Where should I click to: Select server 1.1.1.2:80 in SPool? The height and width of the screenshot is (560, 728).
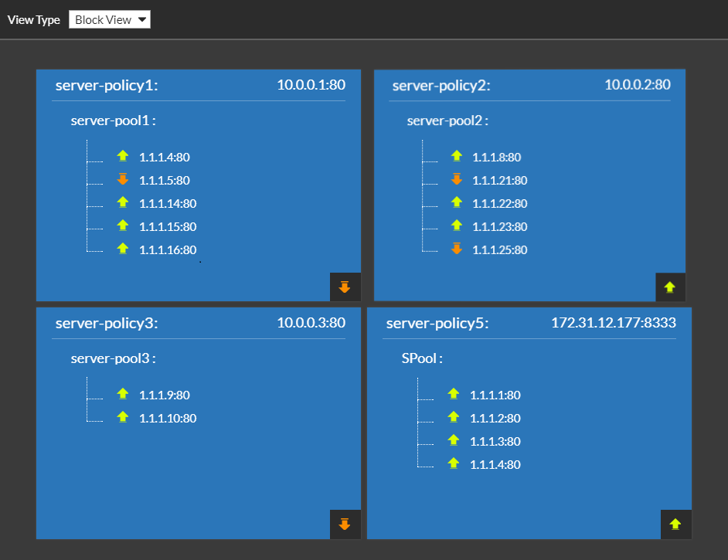[495, 418]
